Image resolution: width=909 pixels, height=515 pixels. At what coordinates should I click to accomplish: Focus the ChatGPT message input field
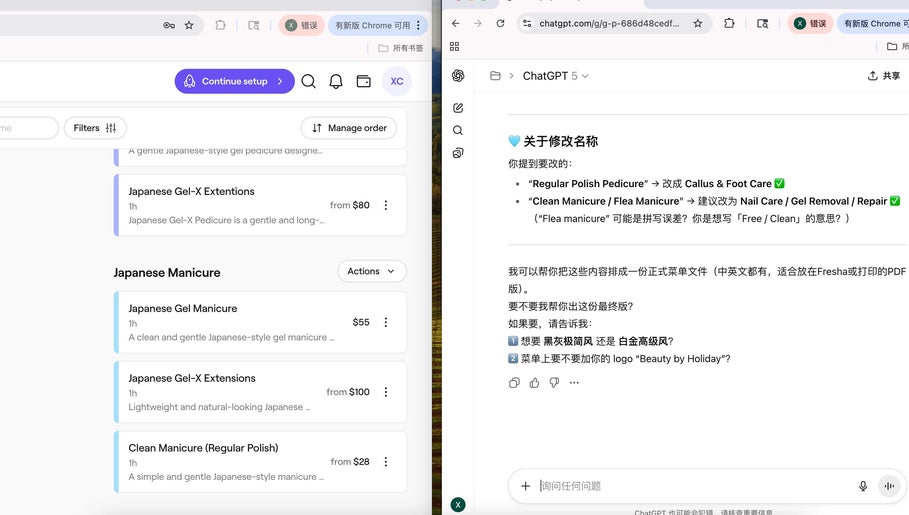pyautogui.click(x=690, y=486)
